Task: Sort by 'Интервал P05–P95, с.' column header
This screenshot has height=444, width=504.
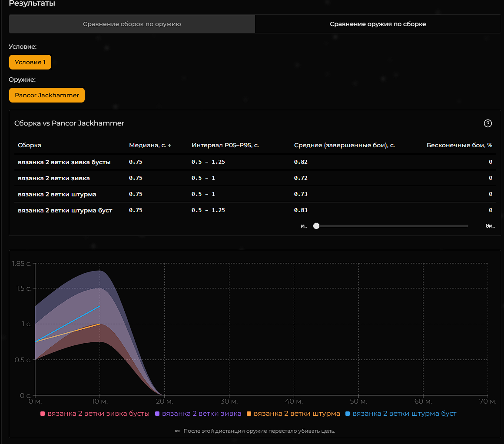Action: click(225, 145)
